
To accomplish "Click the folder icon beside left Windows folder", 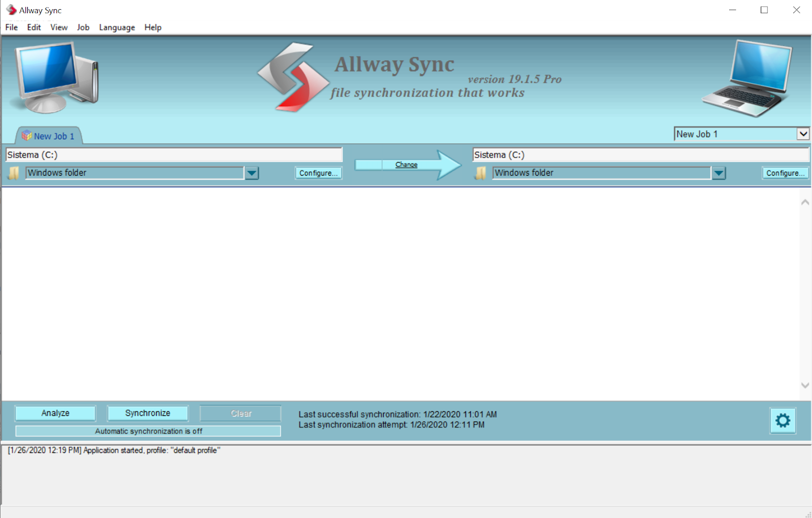I will pyautogui.click(x=14, y=173).
